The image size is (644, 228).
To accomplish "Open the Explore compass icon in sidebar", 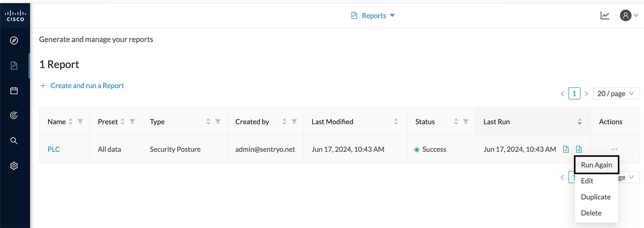I will [x=14, y=40].
